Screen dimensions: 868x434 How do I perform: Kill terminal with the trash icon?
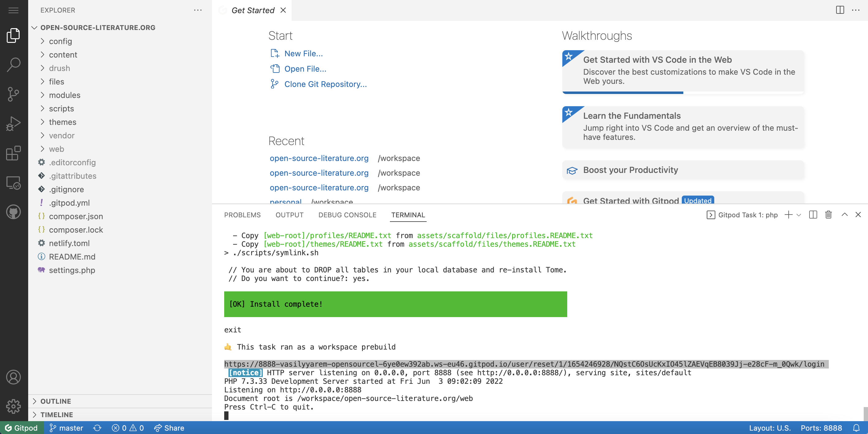click(x=828, y=215)
